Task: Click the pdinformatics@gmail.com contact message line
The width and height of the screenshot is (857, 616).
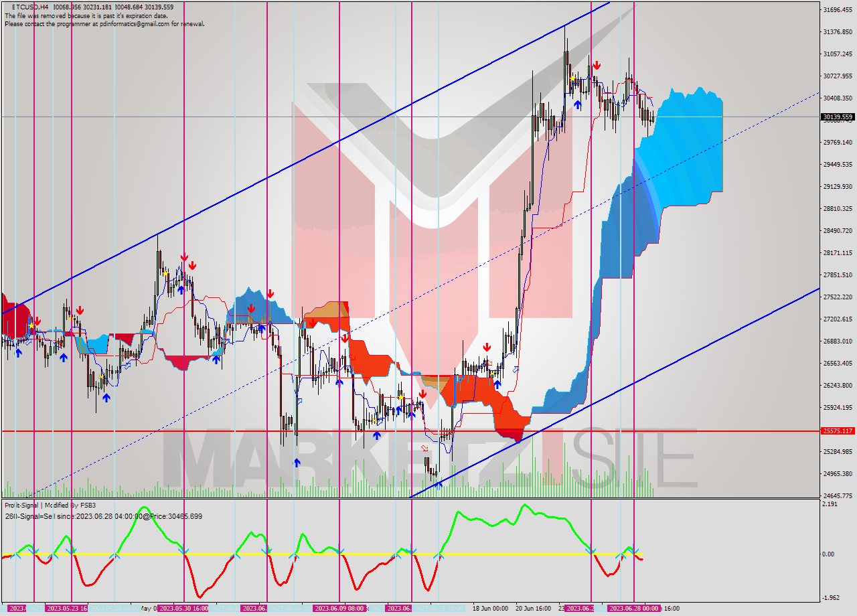Action: pos(104,23)
